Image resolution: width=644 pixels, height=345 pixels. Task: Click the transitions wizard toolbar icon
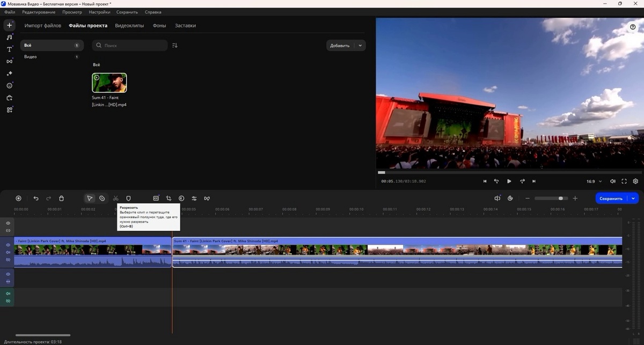point(207,198)
